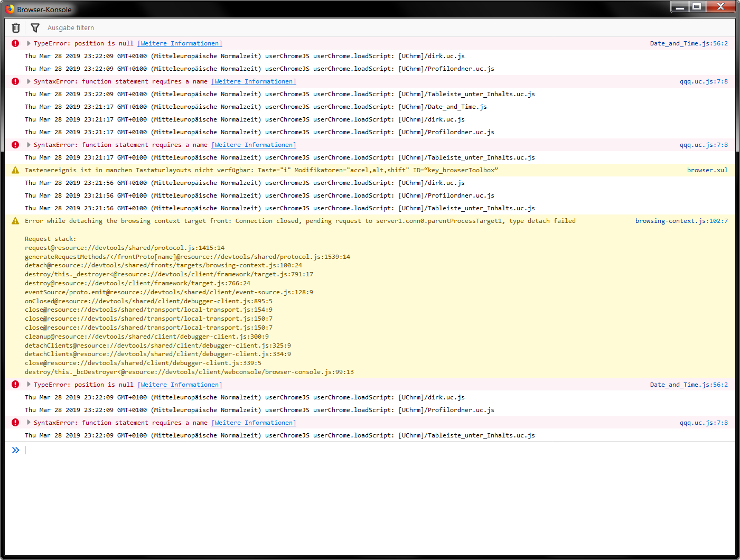Click the Firefox icon in the title bar

pos(10,9)
